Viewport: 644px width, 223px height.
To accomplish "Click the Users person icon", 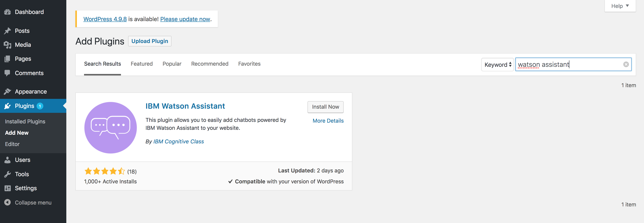I will pyautogui.click(x=8, y=160).
